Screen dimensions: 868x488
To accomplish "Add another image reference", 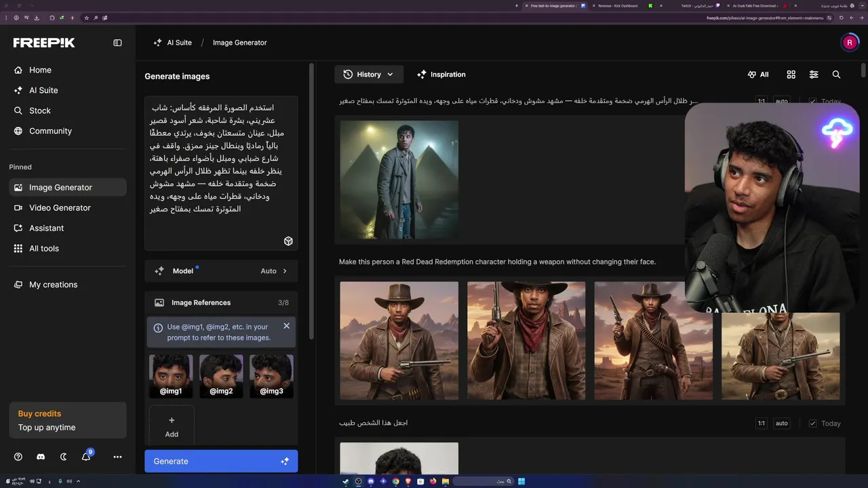I will 172,427.
